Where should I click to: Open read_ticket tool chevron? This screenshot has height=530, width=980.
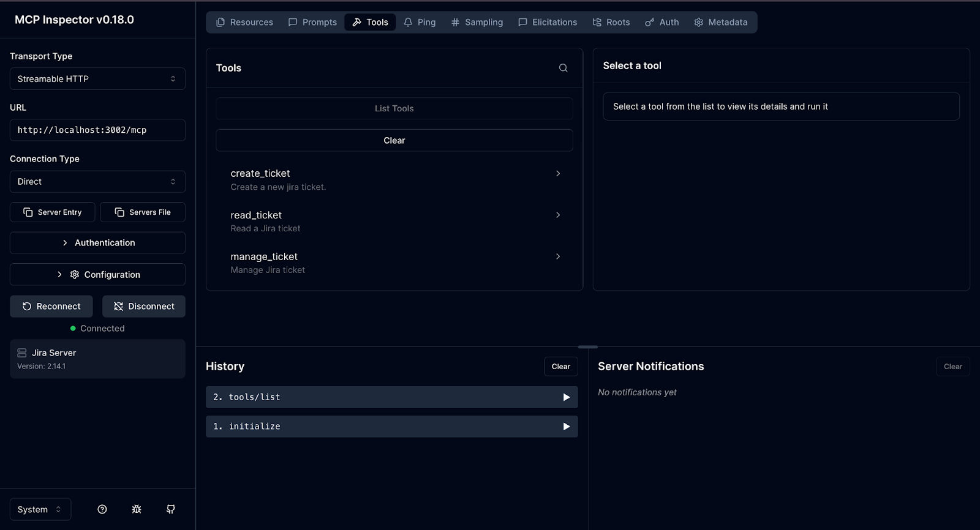tap(558, 215)
